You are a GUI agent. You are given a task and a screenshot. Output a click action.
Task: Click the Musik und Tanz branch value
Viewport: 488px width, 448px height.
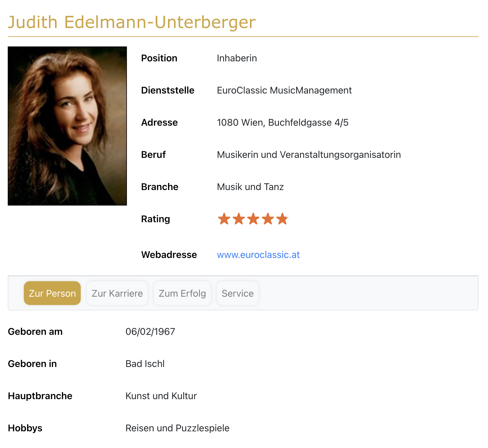coord(250,187)
